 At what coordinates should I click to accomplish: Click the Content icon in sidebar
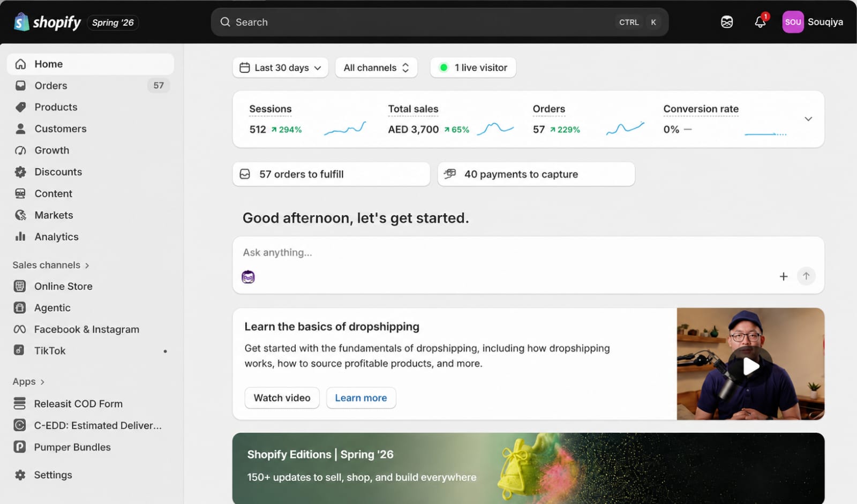pyautogui.click(x=20, y=193)
